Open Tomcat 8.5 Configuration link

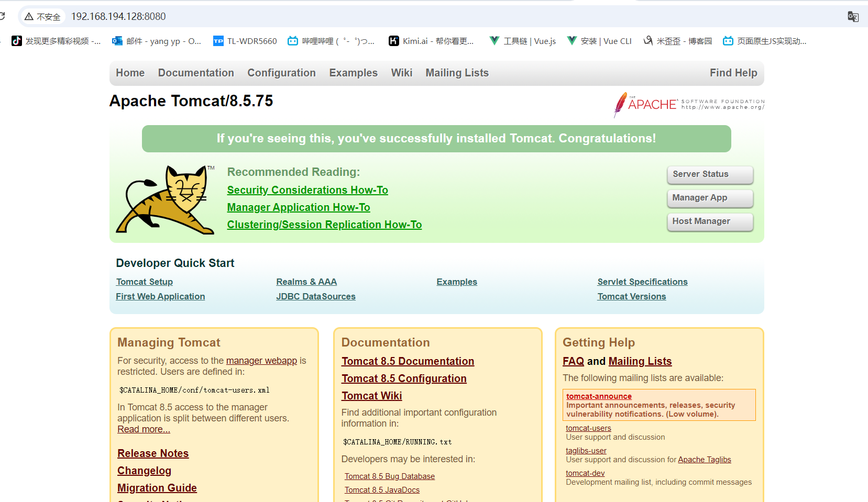pyautogui.click(x=404, y=378)
